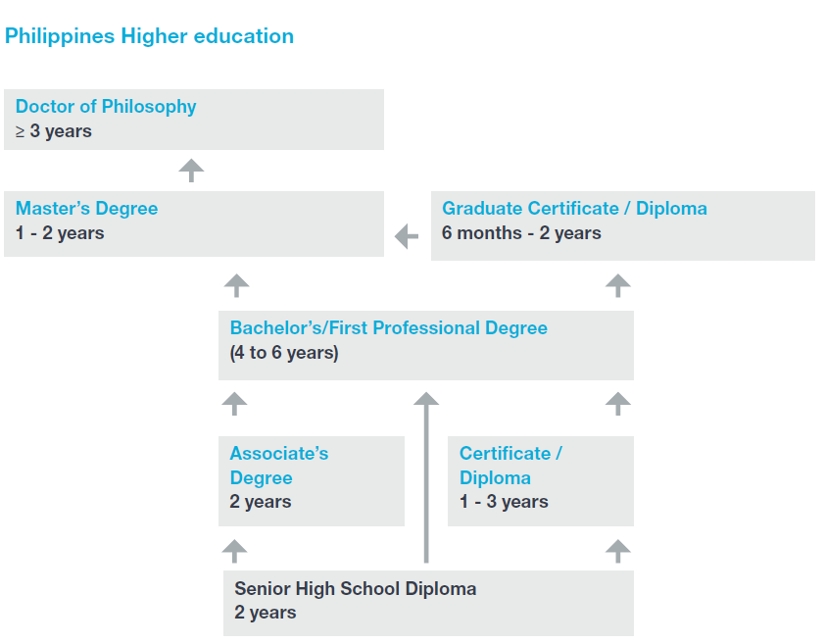Click the arrow from Master's Degree to Doctor of Philosophy

191,170
